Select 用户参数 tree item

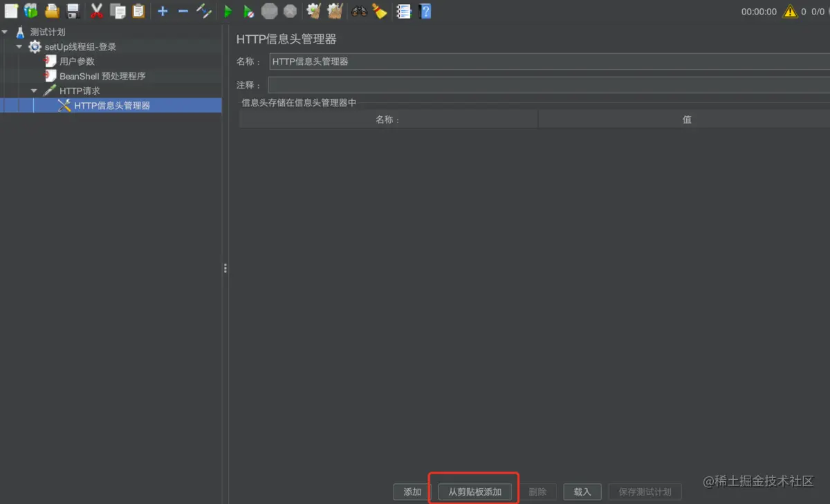pyautogui.click(x=77, y=62)
